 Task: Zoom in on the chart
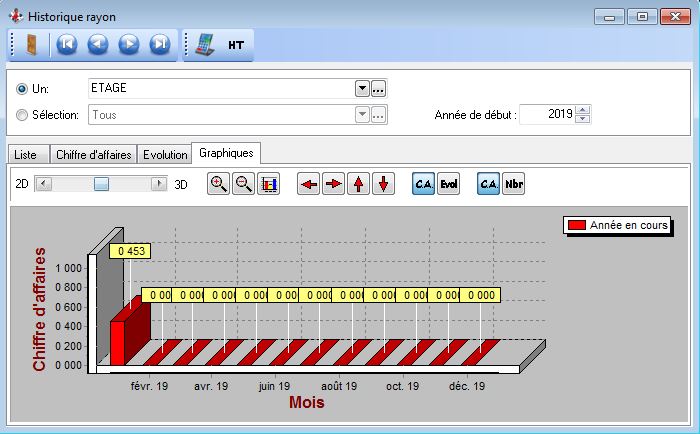point(218,184)
